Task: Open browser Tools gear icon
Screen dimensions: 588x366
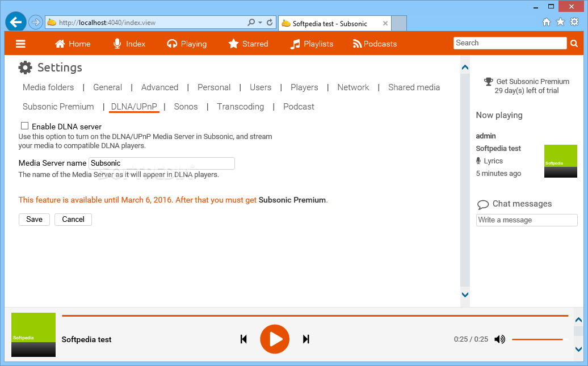Action: click(574, 22)
